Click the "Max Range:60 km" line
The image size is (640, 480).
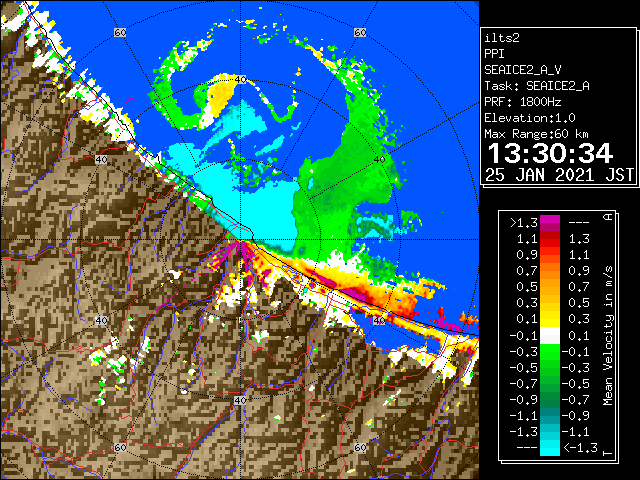tap(537, 134)
